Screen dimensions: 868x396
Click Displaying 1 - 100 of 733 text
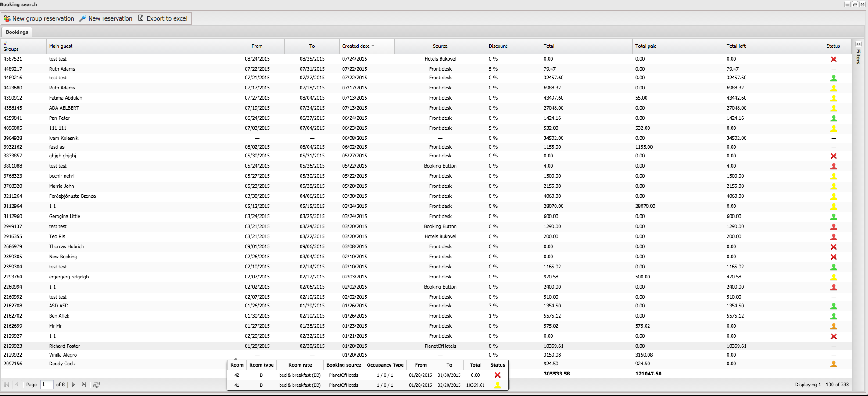click(821, 385)
